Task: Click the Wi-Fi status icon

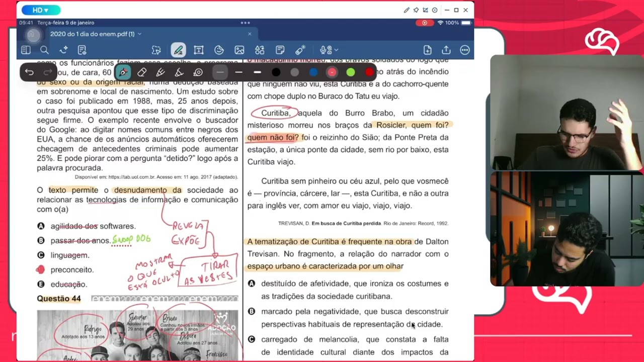Action: 440,23
